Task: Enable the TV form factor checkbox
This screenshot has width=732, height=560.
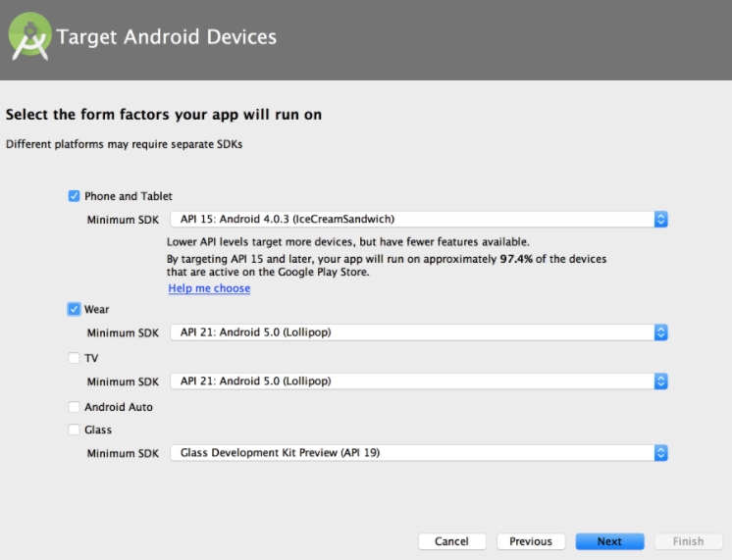Action: (x=74, y=358)
